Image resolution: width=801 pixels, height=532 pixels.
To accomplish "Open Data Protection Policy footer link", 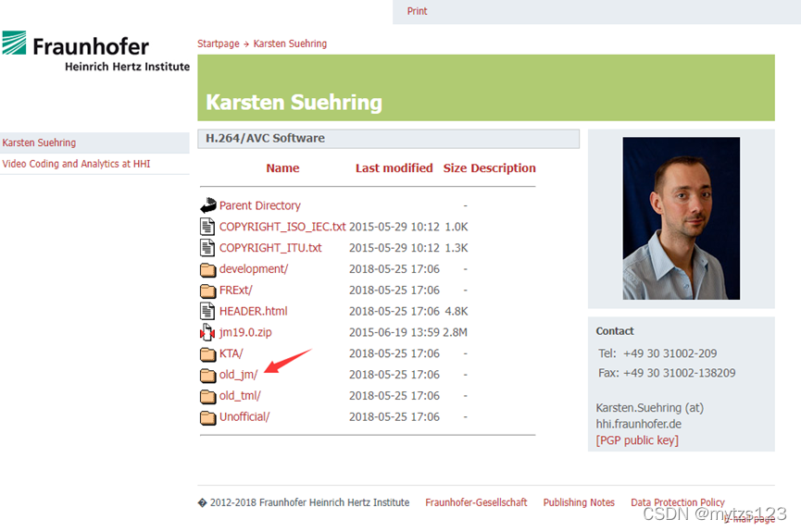I will (x=677, y=502).
